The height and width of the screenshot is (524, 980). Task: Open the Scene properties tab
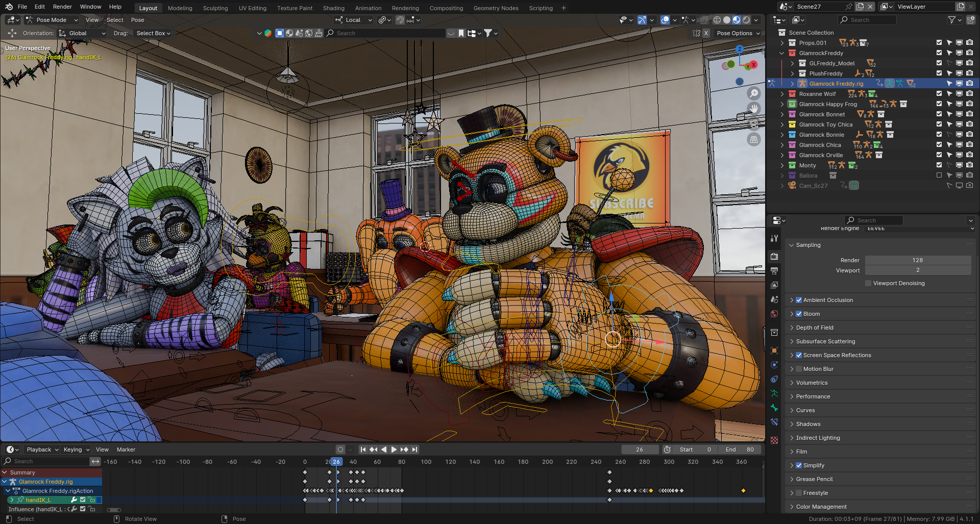coord(774,300)
